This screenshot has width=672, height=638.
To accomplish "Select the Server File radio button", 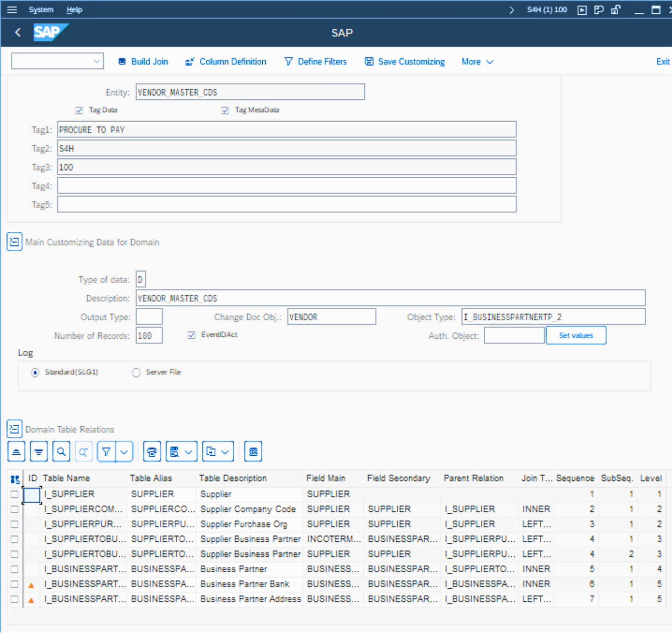I will 136,372.
